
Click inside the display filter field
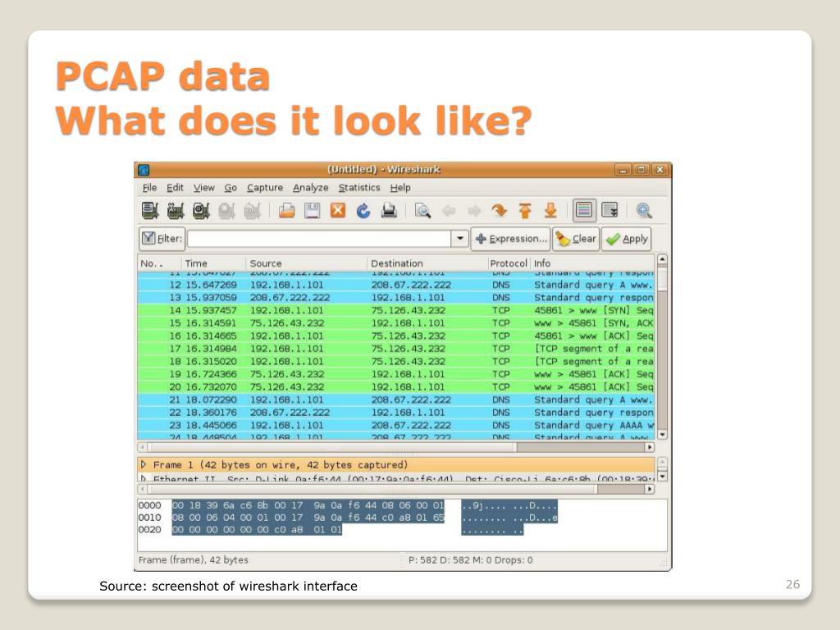point(319,239)
